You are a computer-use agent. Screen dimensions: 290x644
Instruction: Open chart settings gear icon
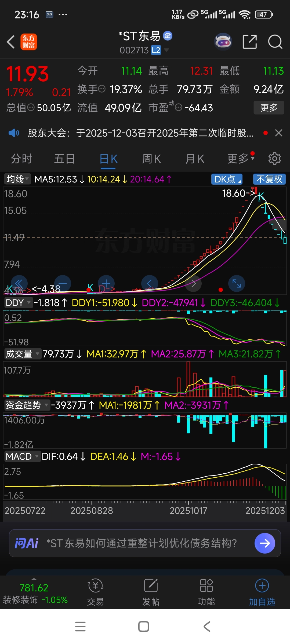pos(275,159)
